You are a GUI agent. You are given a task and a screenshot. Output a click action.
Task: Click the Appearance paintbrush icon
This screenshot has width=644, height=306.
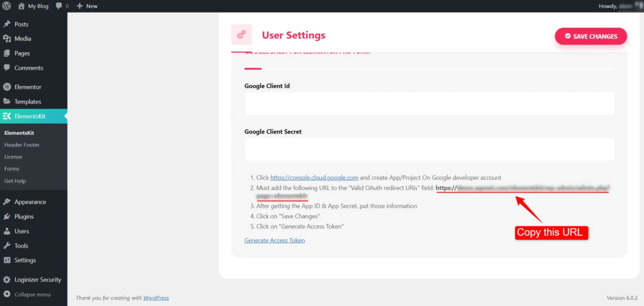tap(7, 202)
